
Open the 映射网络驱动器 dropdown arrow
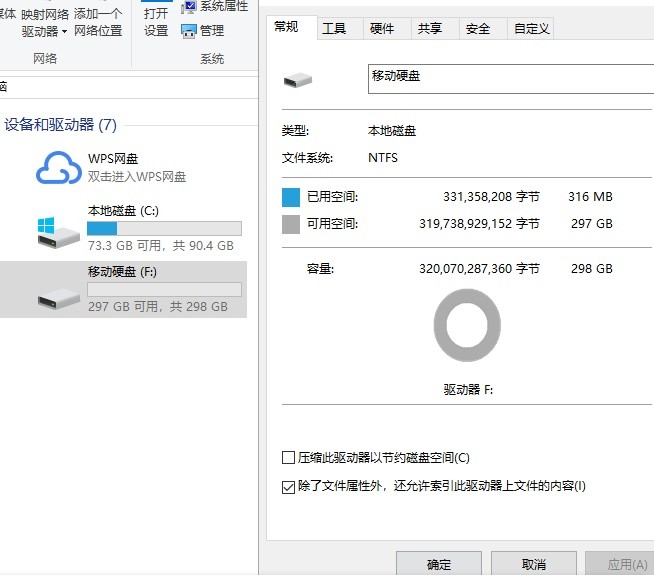pyautogui.click(x=64, y=32)
